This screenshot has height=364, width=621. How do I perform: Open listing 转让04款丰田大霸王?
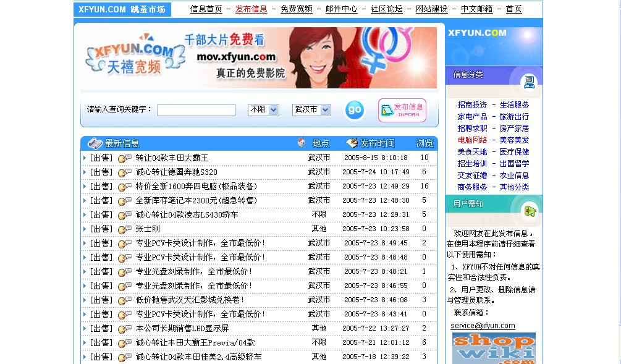(172, 158)
